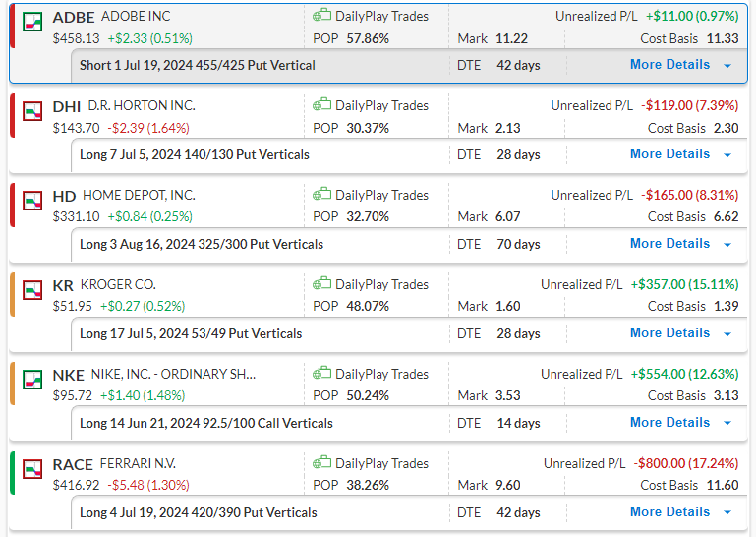Click Cost Basis 6.62 value

tap(727, 216)
